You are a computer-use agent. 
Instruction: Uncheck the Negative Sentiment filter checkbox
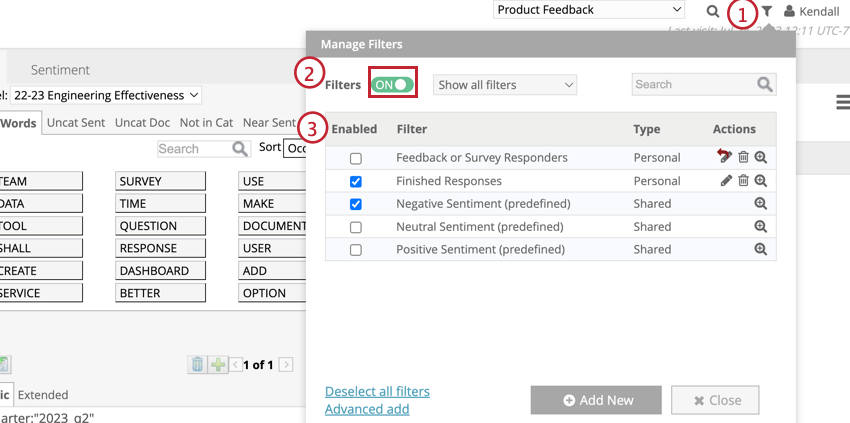point(356,204)
